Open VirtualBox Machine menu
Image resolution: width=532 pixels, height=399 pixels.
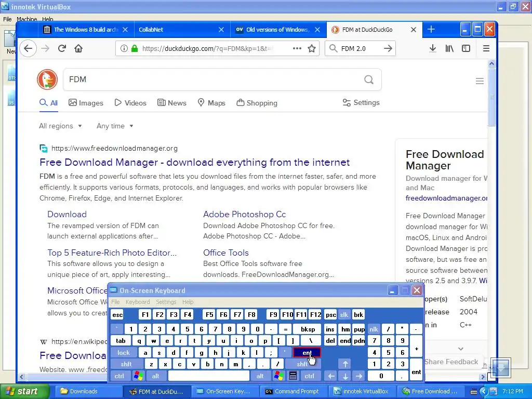(x=27, y=19)
